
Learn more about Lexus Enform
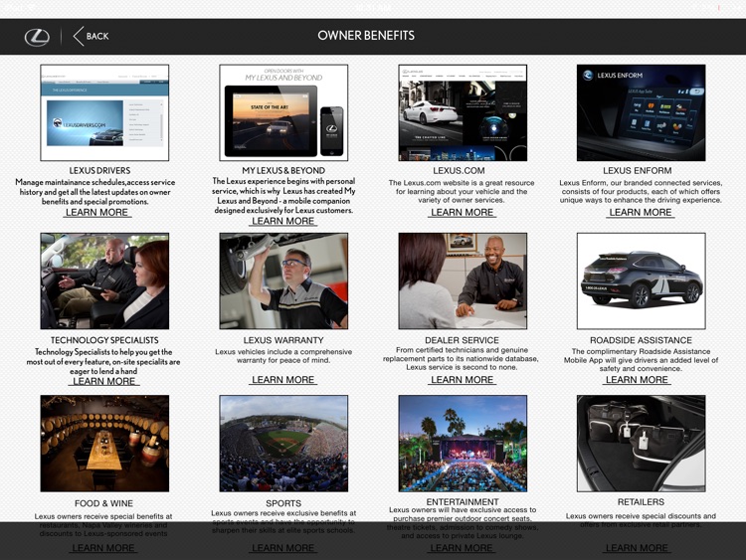click(x=641, y=213)
